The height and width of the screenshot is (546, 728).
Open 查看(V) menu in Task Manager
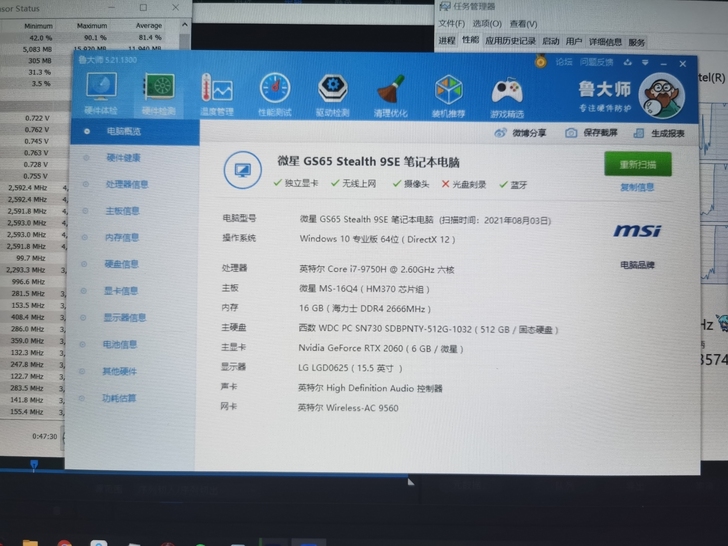[x=523, y=24]
